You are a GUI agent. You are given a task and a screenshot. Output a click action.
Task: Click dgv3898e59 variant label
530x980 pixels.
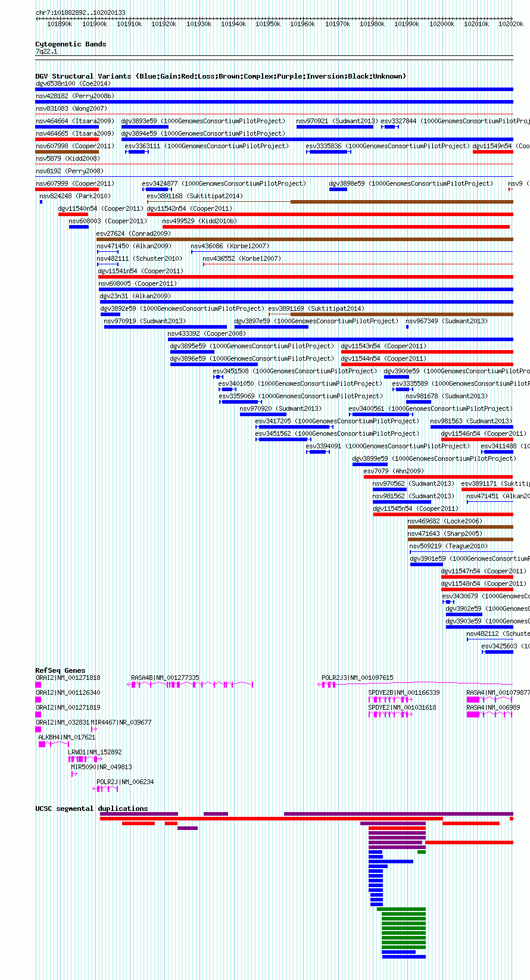[x=411, y=183]
